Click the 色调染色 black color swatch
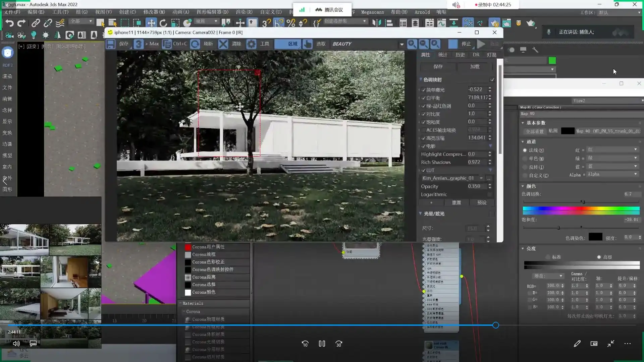 (x=595, y=237)
